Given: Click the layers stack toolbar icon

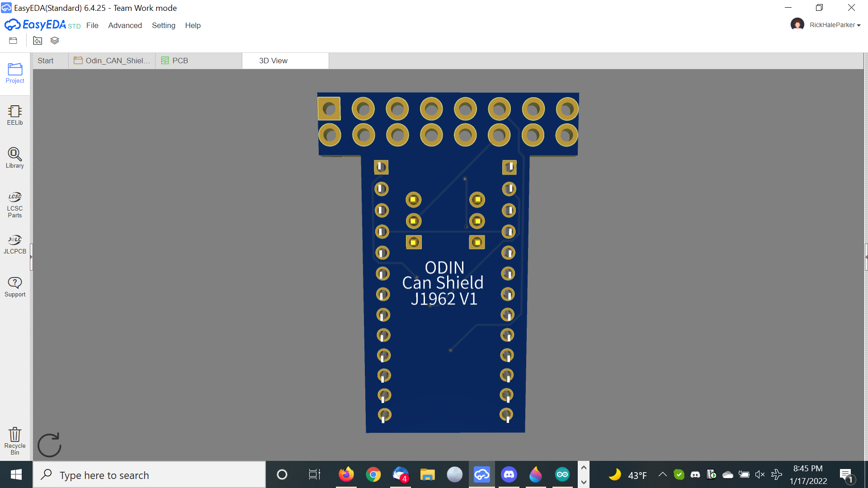Looking at the screenshot, I should click(x=55, y=41).
